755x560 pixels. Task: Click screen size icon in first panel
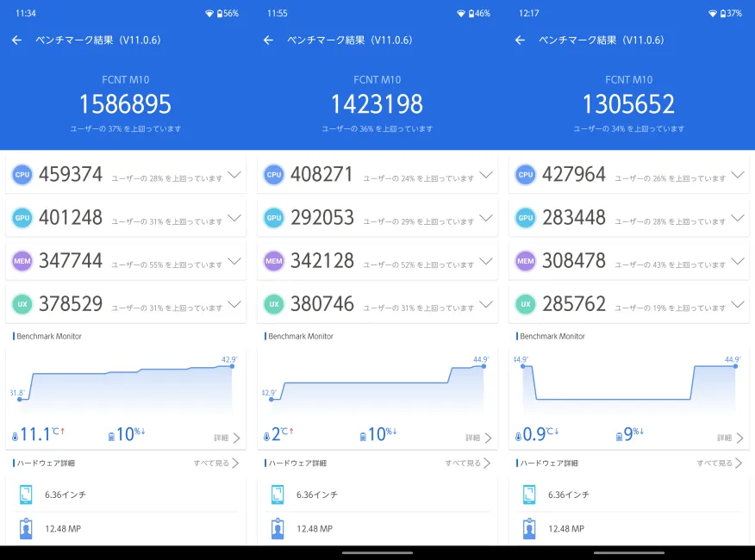pyautogui.click(x=26, y=495)
